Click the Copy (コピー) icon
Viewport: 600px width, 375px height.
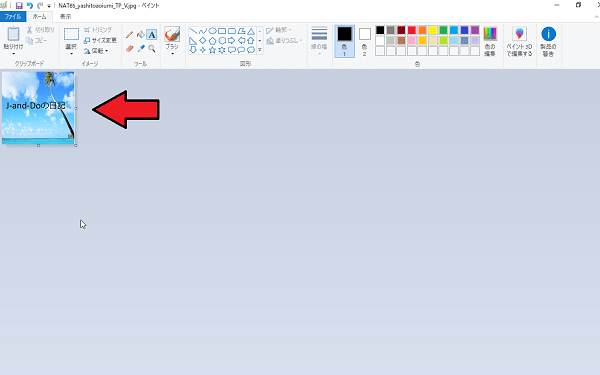click(29, 40)
